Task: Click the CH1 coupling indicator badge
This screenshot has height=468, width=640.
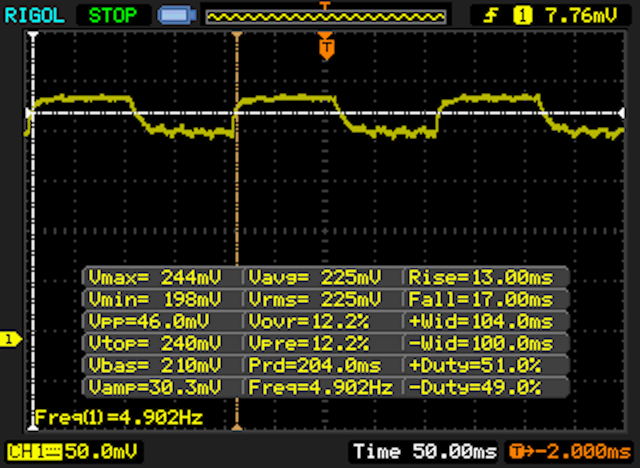Action: point(34,452)
